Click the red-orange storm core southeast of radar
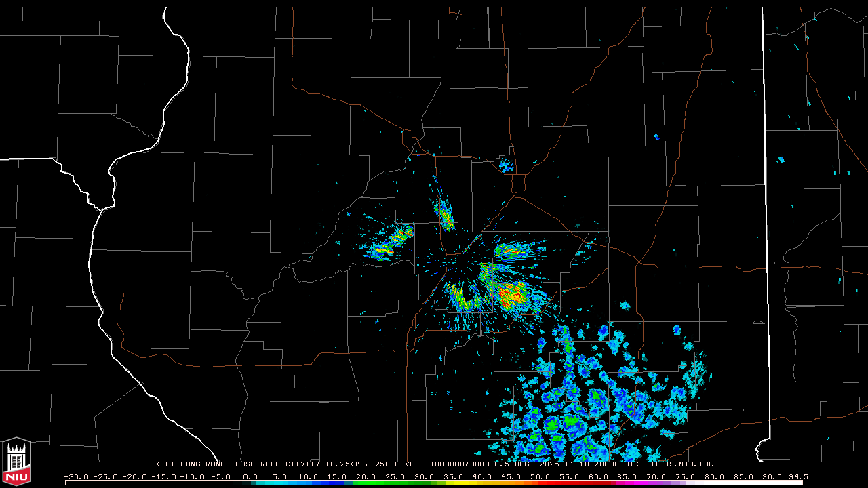Screen dimensions: 868x488 click(510, 295)
